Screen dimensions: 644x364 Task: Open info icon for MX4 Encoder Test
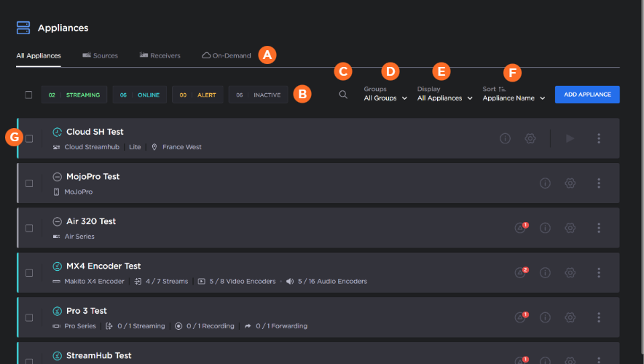click(545, 273)
